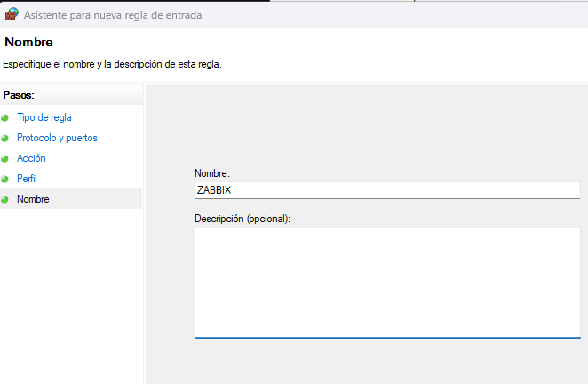Click the Descripción (opcional): label
This screenshot has width=588, height=384.
click(x=242, y=219)
